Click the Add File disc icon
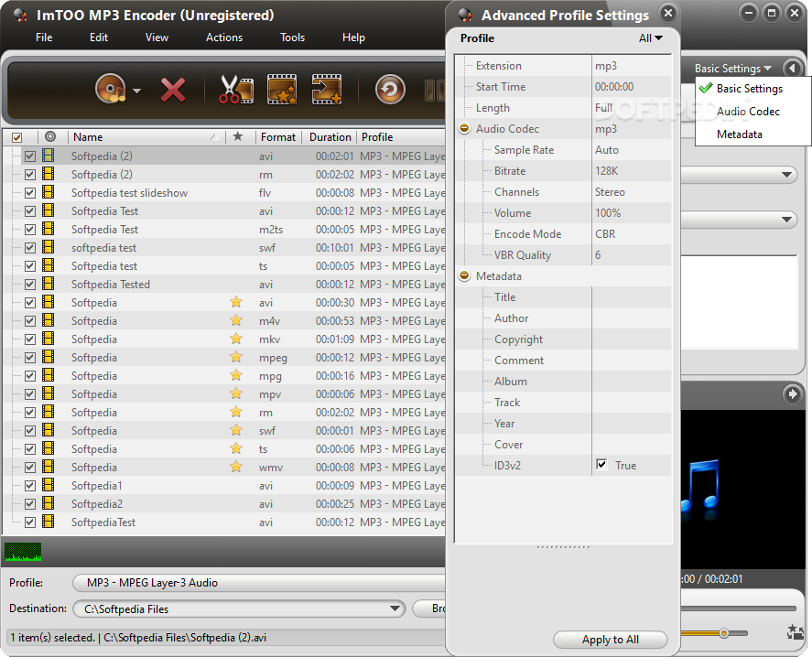 point(110,89)
